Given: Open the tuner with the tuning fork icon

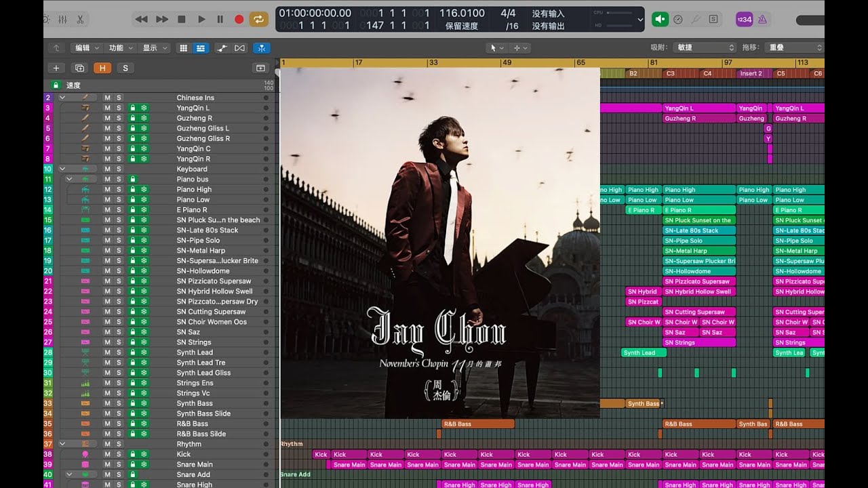Looking at the screenshot, I should click(695, 20).
